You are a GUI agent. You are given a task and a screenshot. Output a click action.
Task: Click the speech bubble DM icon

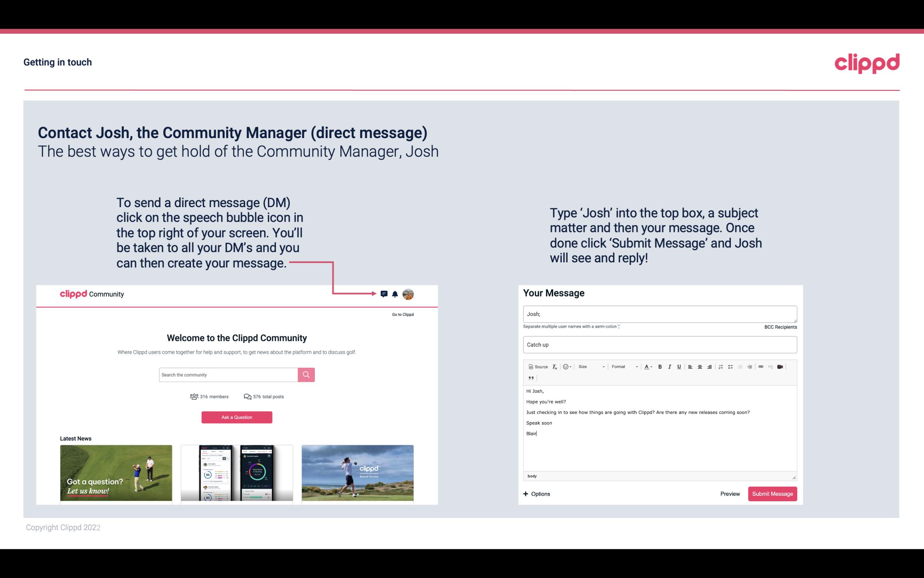384,294
